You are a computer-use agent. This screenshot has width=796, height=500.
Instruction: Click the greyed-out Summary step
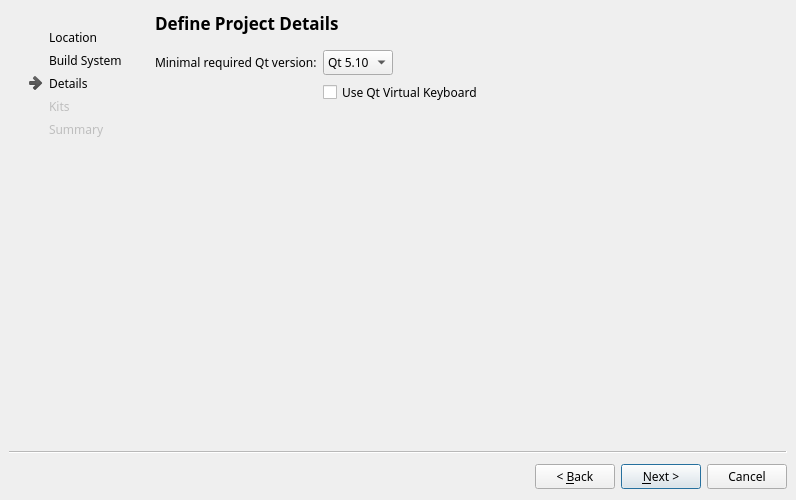76,129
